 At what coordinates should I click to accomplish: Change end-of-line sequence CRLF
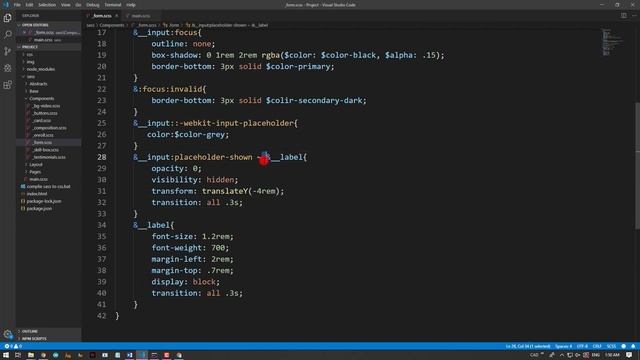597,346
